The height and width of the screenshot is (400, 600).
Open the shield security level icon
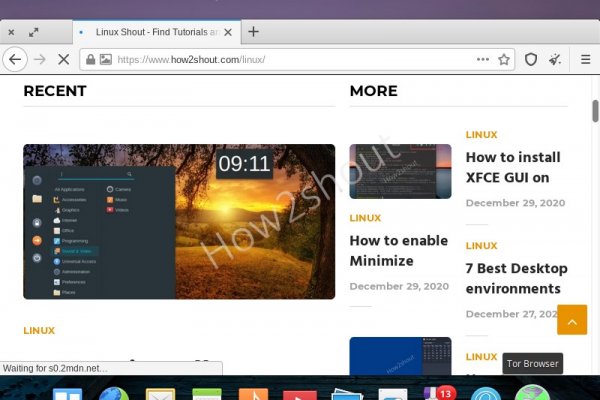[x=531, y=60]
